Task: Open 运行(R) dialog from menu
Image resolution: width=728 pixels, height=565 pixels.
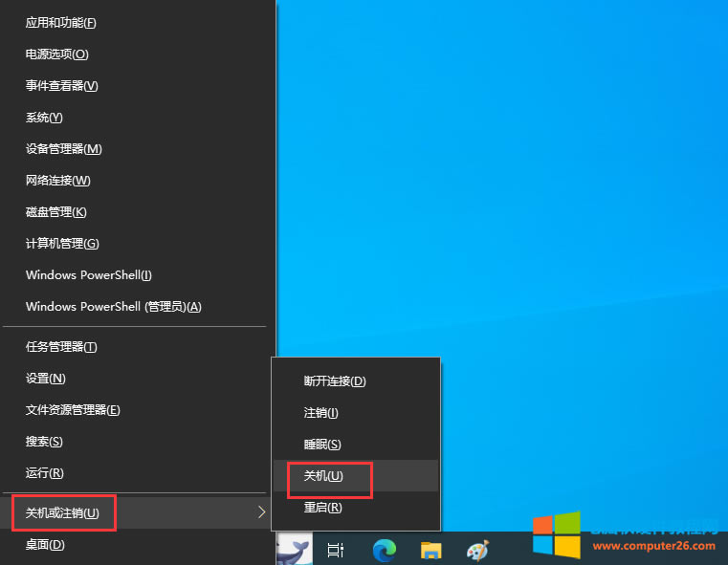Action: pos(45,473)
